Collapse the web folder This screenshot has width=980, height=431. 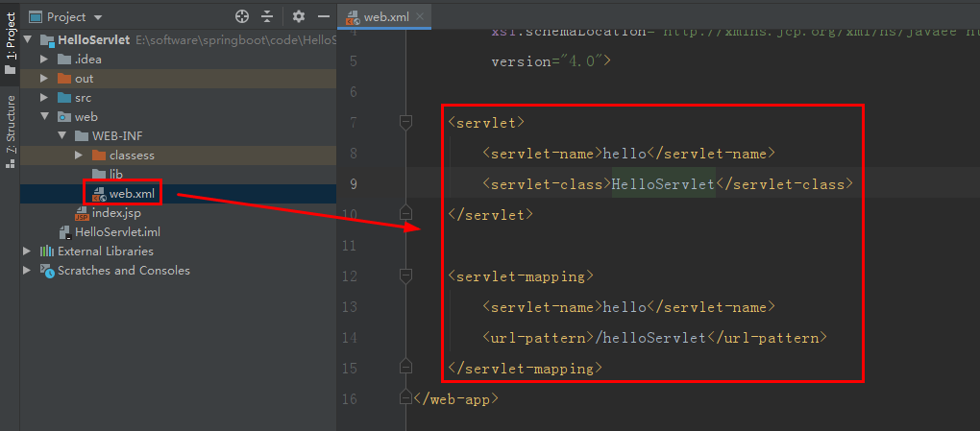pyautogui.click(x=44, y=117)
